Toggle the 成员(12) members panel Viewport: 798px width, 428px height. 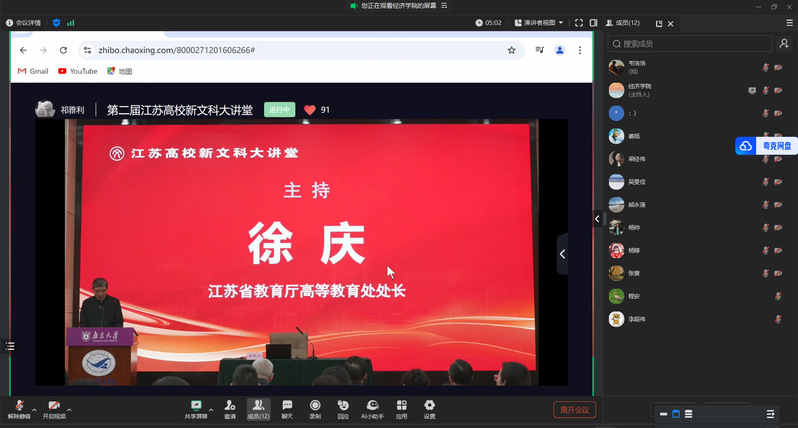(x=258, y=406)
